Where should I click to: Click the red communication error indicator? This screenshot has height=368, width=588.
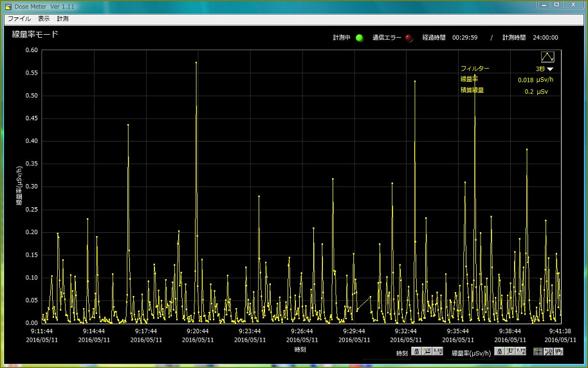pos(409,38)
